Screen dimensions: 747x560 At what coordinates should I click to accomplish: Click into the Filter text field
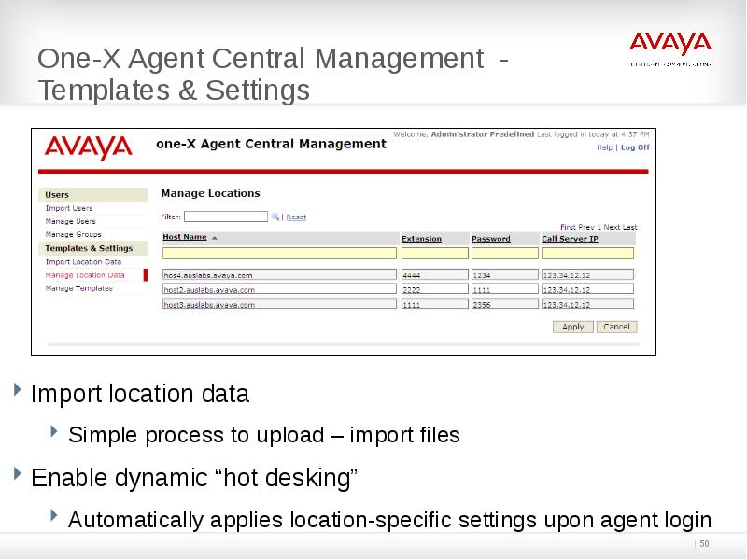point(226,217)
